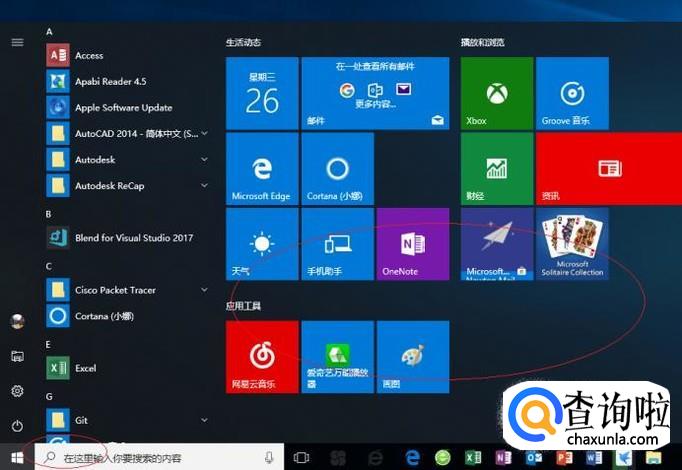The image size is (682, 470).
Task: Click the calendar tile showing 26
Action: tap(262, 94)
